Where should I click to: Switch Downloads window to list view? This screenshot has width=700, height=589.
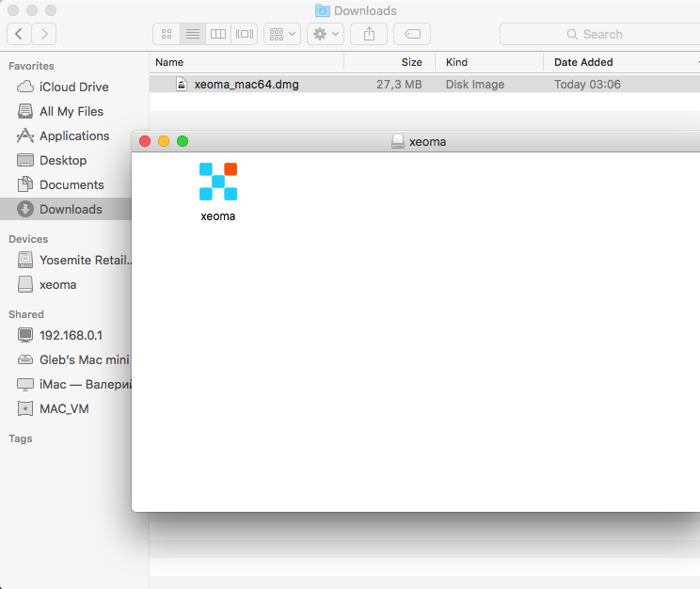tap(193, 34)
